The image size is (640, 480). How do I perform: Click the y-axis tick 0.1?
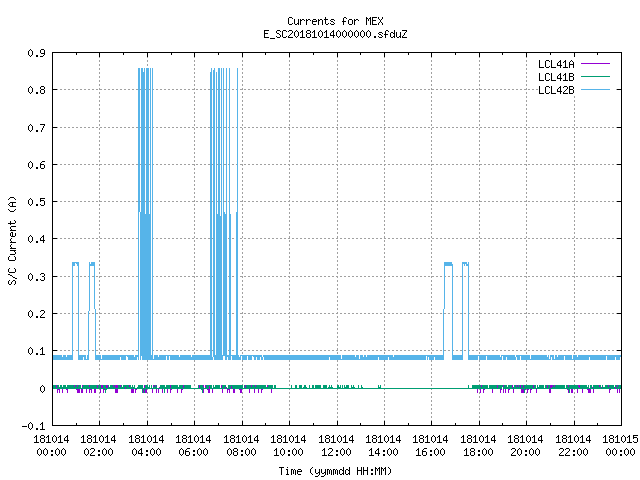pos(36,351)
